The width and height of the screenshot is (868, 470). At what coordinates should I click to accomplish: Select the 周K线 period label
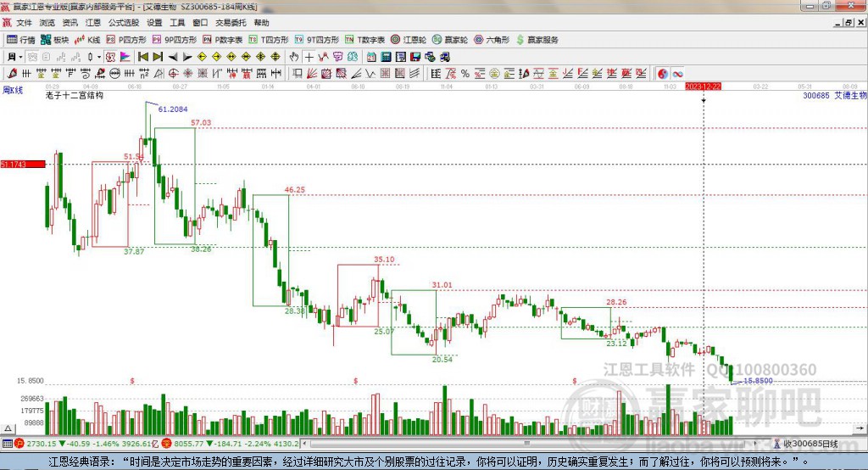tap(13, 90)
